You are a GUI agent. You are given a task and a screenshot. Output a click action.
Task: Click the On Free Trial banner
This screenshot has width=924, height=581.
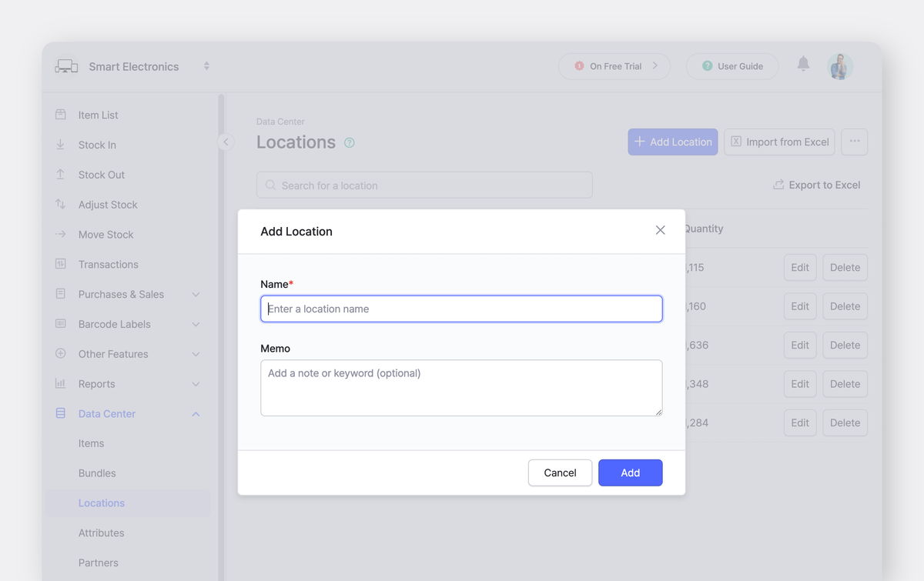point(614,66)
